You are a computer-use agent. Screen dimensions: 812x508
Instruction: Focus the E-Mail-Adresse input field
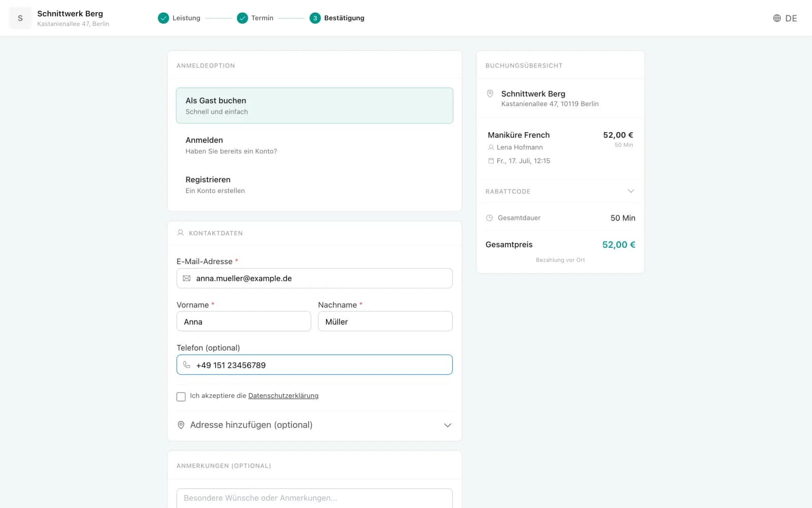click(x=315, y=278)
